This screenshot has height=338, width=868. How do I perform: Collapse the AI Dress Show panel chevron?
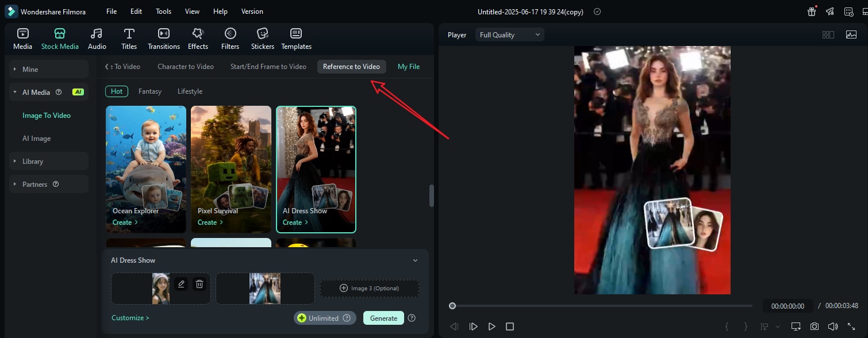tap(415, 260)
